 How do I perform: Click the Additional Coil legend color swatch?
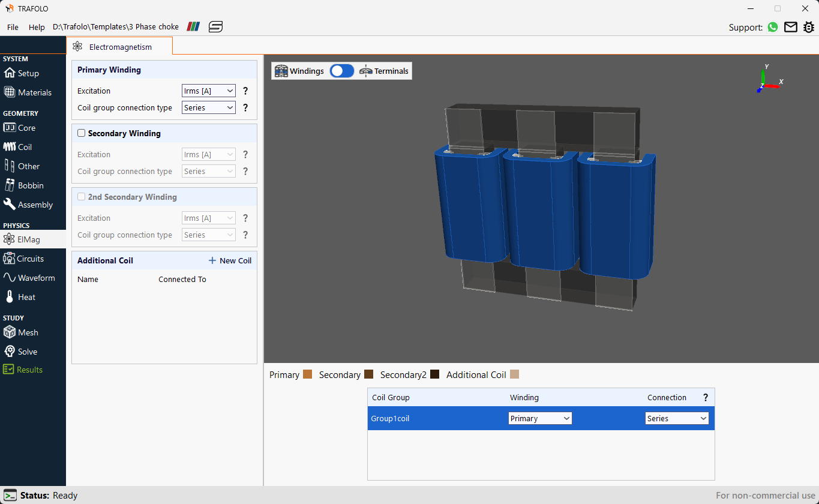click(514, 374)
